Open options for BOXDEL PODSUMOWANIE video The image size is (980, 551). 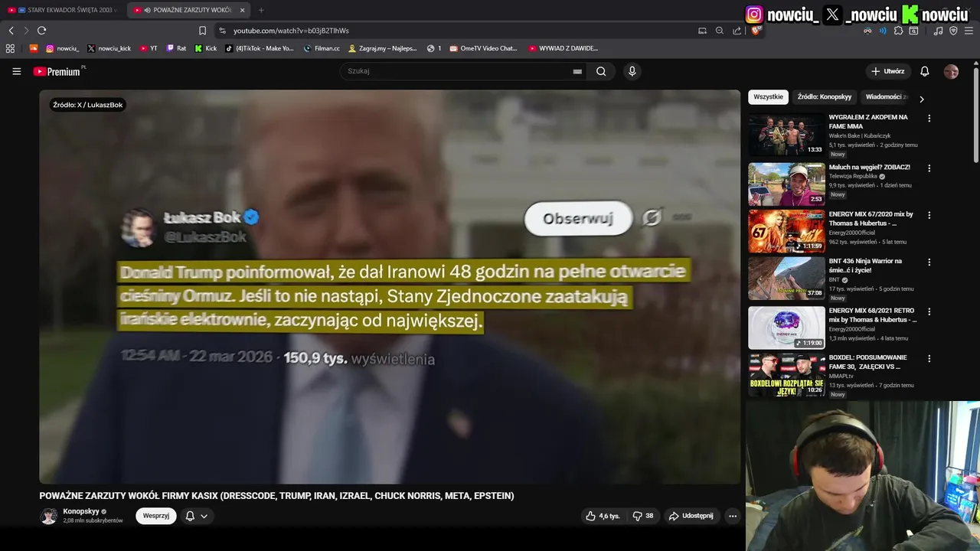tap(929, 359)
